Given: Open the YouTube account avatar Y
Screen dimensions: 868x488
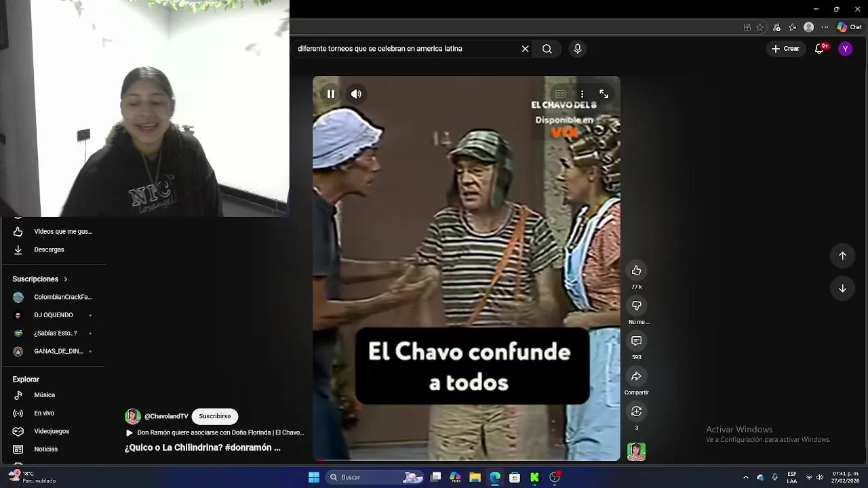Looking at the screenshot, I should (845, 49).
